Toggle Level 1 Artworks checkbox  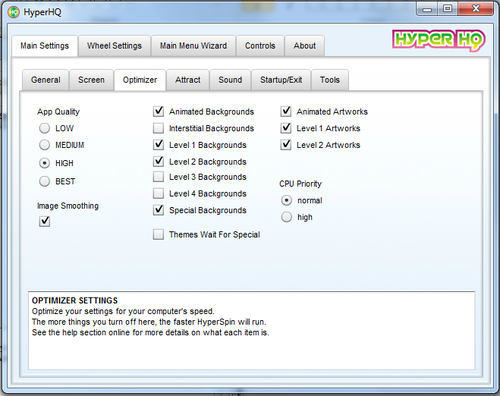pos(286,128)
